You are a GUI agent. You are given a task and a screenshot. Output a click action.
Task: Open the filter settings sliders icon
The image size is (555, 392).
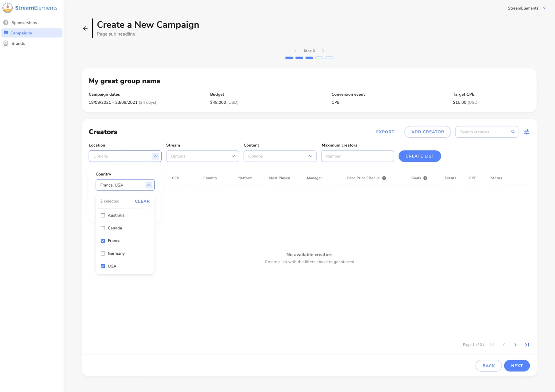point(526,132)
